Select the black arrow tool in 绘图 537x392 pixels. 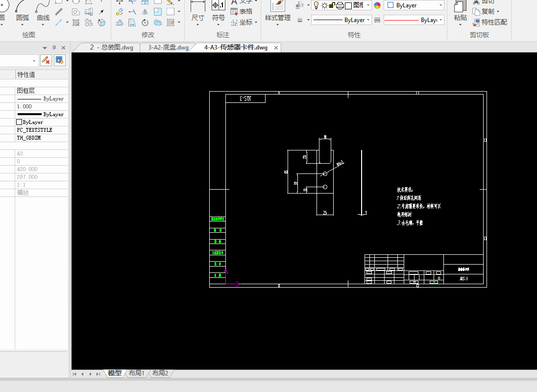click(101, 12)
